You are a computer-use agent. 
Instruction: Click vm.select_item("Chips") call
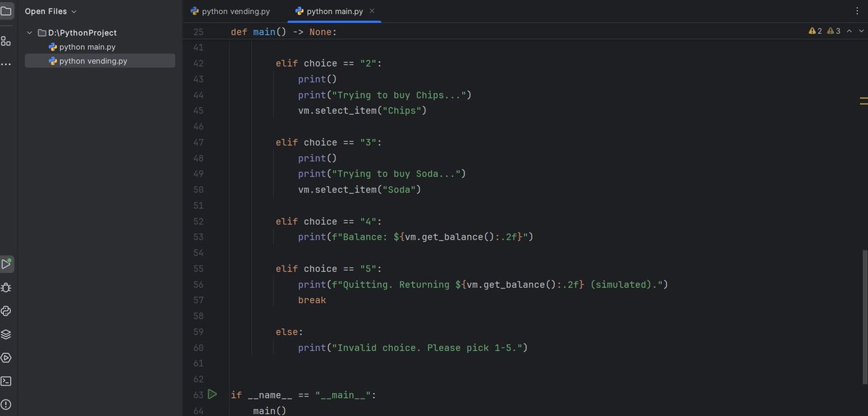(x=362, y=111)
